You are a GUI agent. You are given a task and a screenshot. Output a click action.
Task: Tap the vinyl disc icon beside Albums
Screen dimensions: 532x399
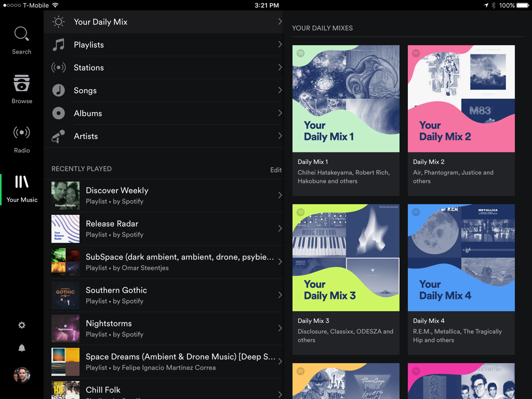[58, 113]
